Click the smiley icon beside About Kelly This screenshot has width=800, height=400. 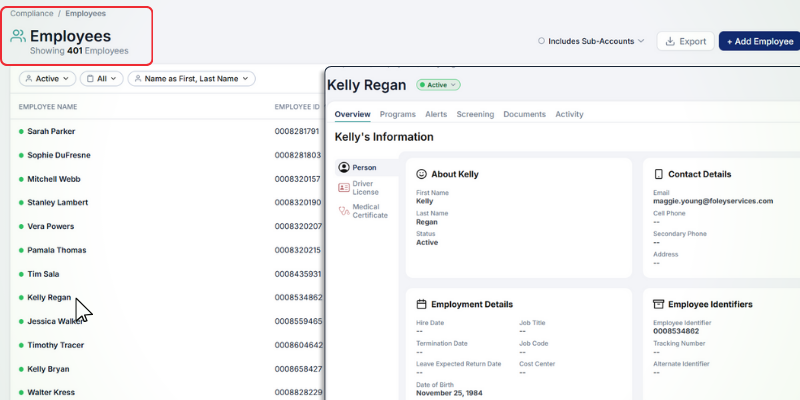coord(421,174)
